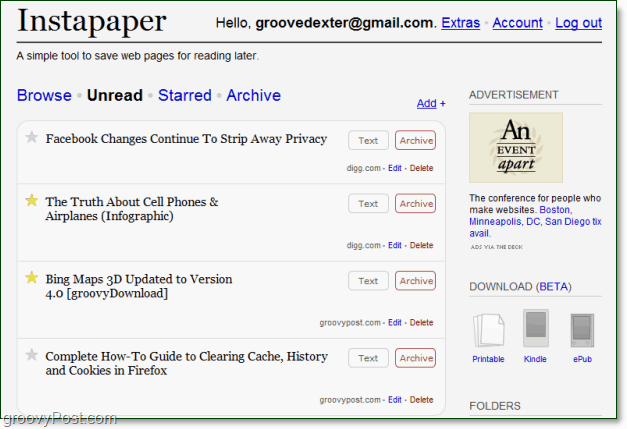627x429 pixels.
Task: Archive the Clearing Cache Firefox guide
Action: pyautogui.click(x=415, y=358)
